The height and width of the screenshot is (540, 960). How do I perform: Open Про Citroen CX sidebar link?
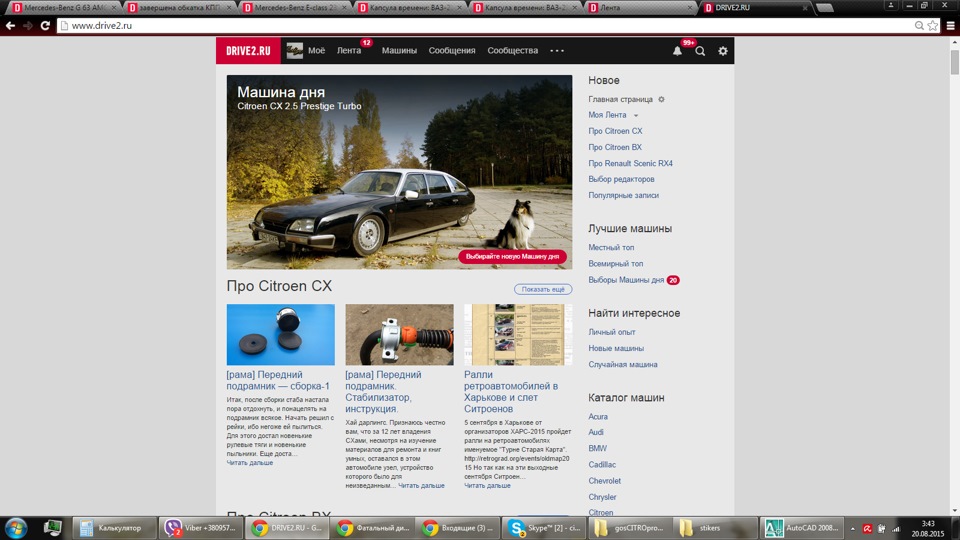tap(615, 131)
